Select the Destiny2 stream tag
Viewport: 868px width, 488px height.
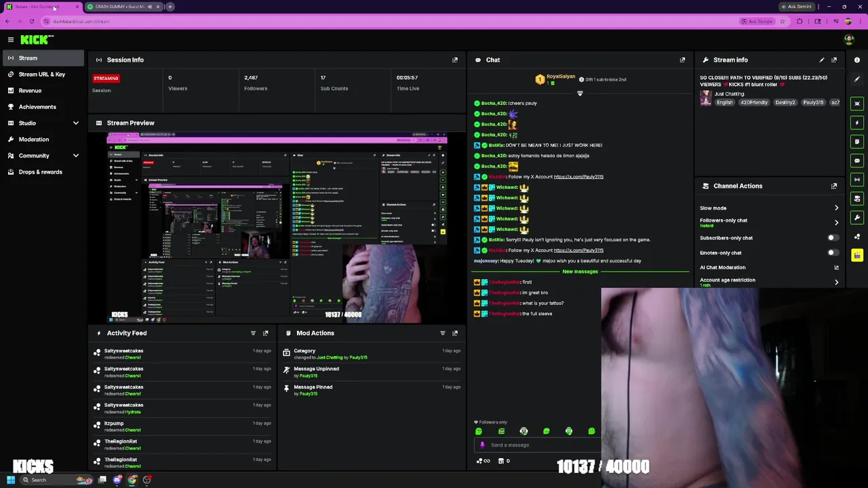(785, 102)
